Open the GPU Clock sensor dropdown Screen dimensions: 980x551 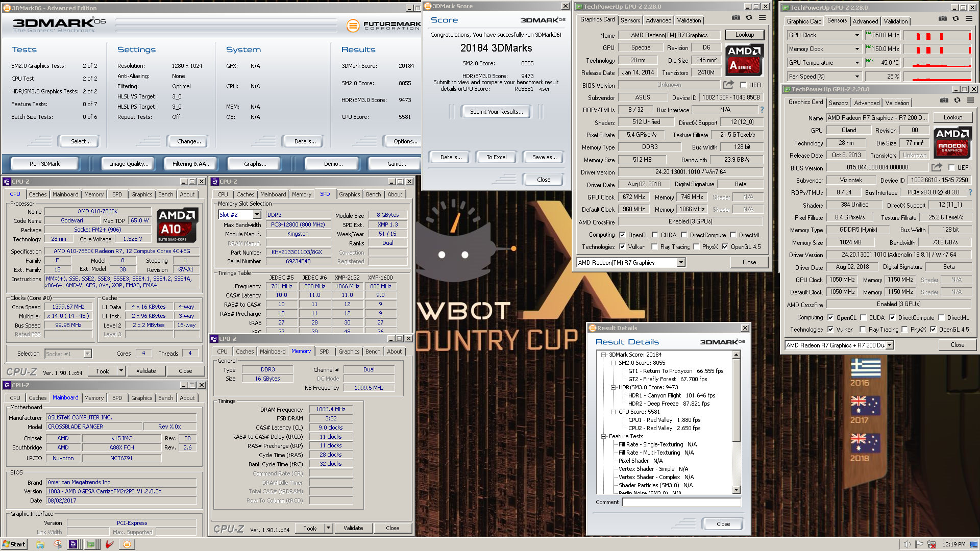click(x=857, y=35)
